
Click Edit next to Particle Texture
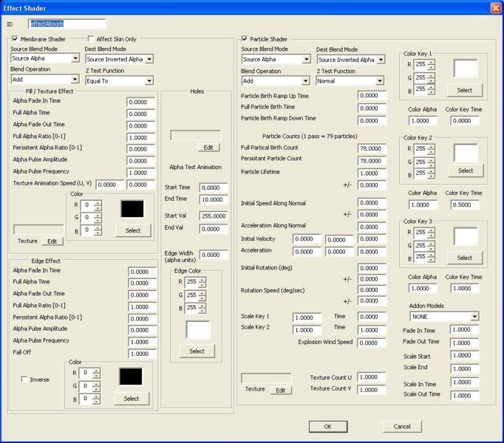point(281,391)
